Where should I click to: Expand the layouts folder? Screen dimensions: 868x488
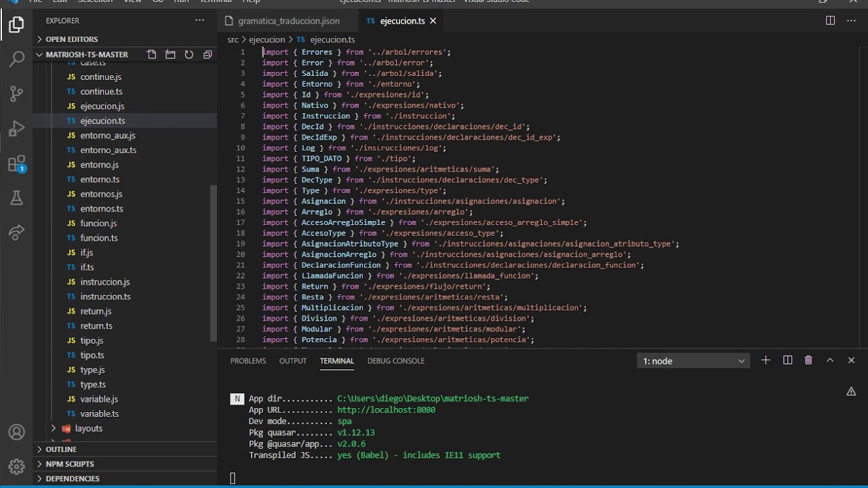point(89,428)
